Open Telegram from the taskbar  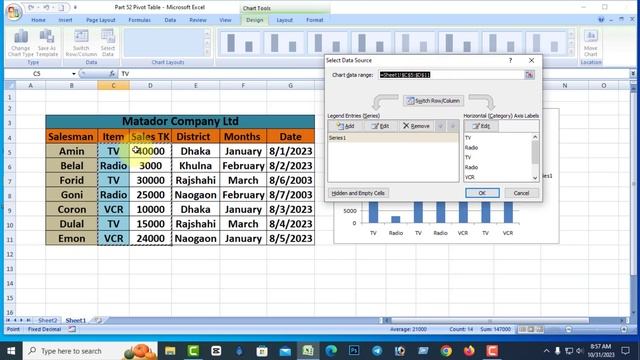[x=377, y=351]
